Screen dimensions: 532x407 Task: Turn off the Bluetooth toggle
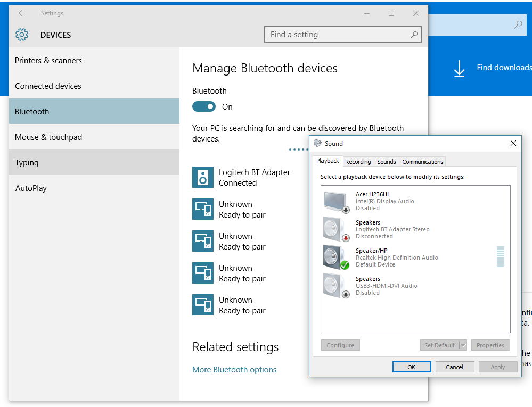204,106
